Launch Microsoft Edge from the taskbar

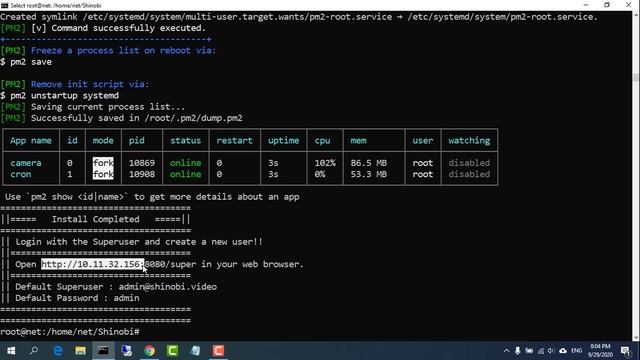click(x=58, y=351)
